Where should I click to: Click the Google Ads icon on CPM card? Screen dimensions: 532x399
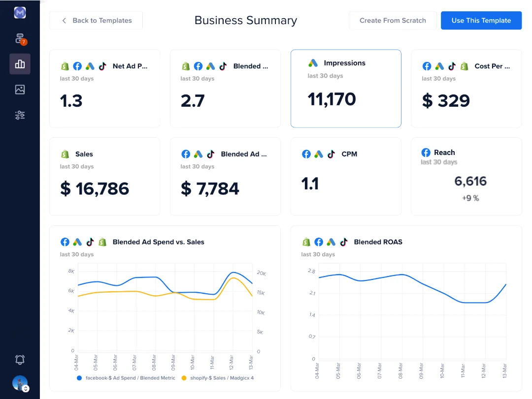click(319, 154)
